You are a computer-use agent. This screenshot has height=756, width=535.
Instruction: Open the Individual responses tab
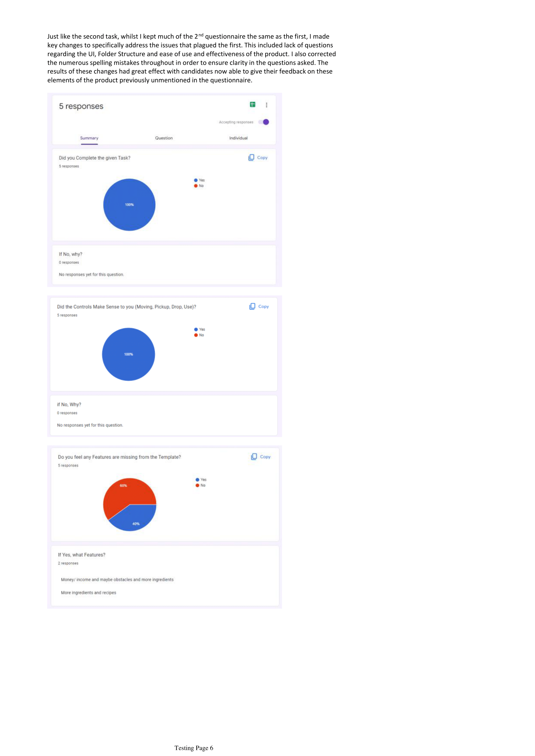click(x=238, y=138)
